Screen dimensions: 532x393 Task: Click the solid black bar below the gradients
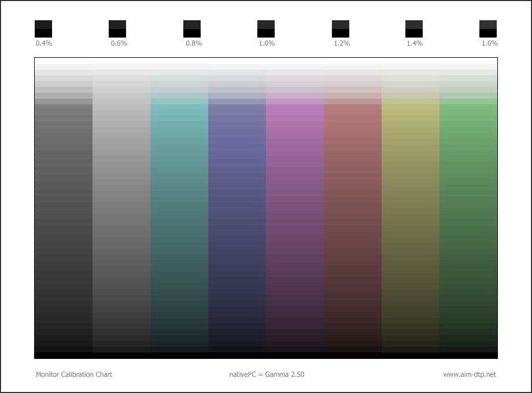point(266,355)
